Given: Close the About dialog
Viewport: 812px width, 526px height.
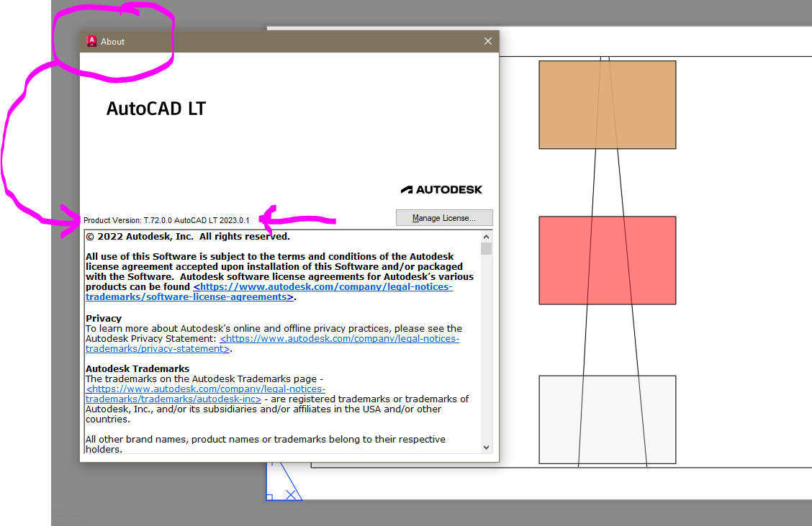Looking at the screenshot, I should (x=488, y=41).
